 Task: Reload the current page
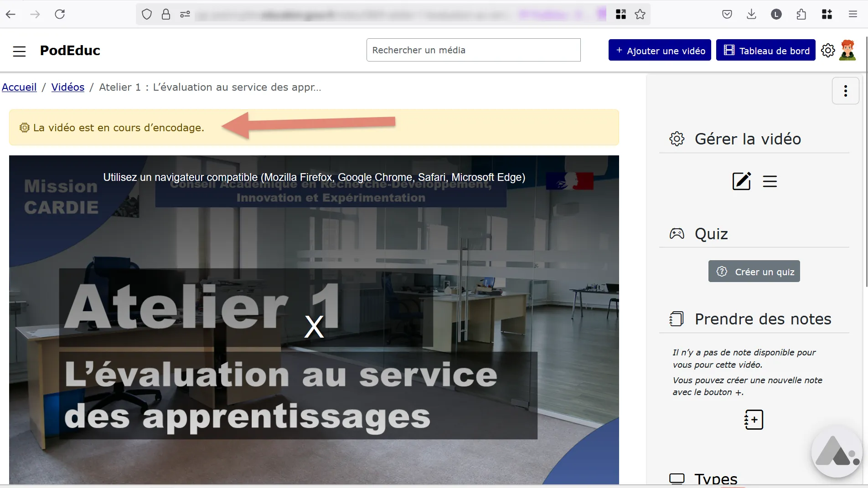click(60, 14)
